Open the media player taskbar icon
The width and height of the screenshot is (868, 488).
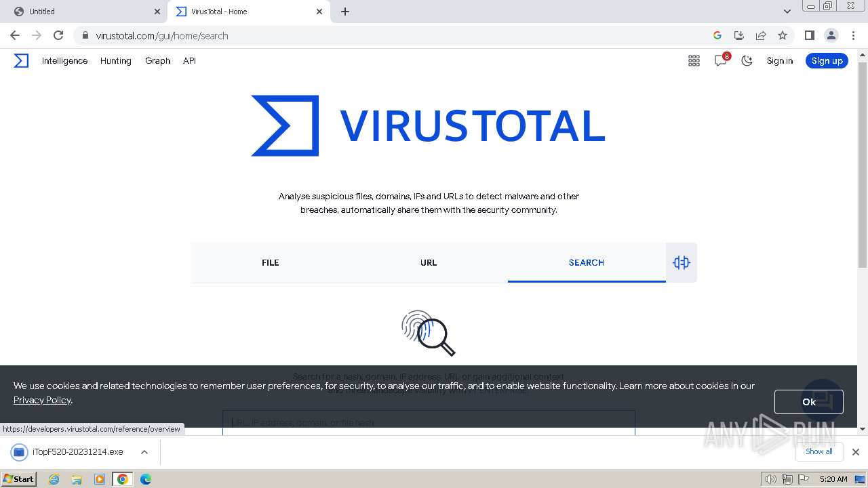(100, 479)
